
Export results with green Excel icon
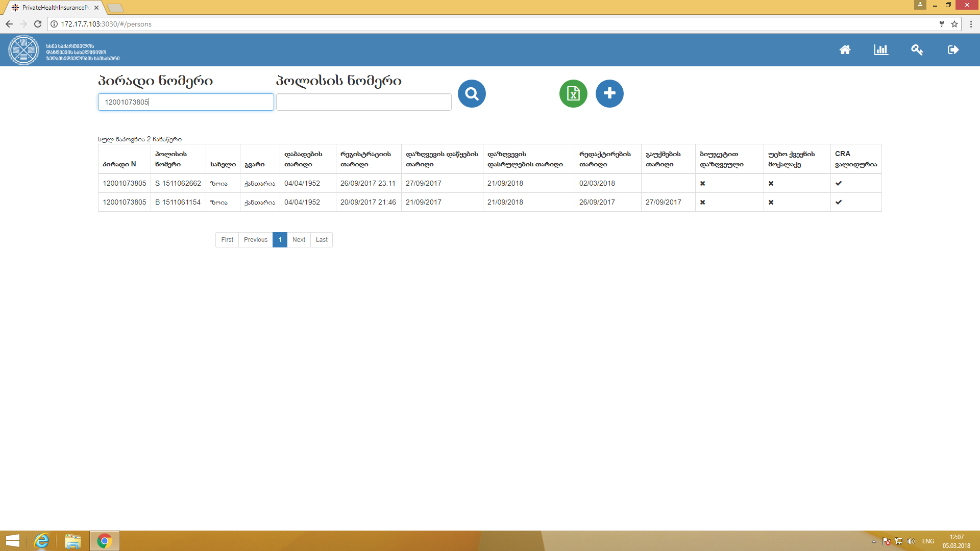(573, 94)
